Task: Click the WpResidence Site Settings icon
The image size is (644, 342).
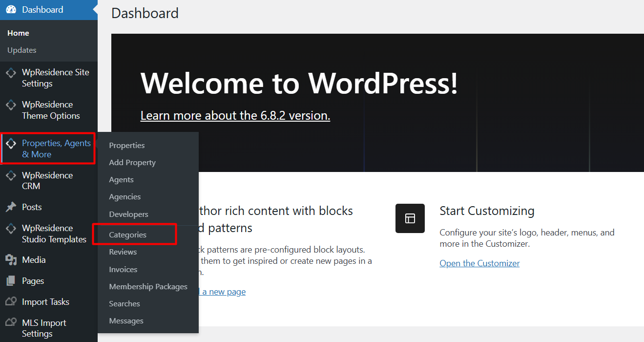Action: [x=11, y=73]
